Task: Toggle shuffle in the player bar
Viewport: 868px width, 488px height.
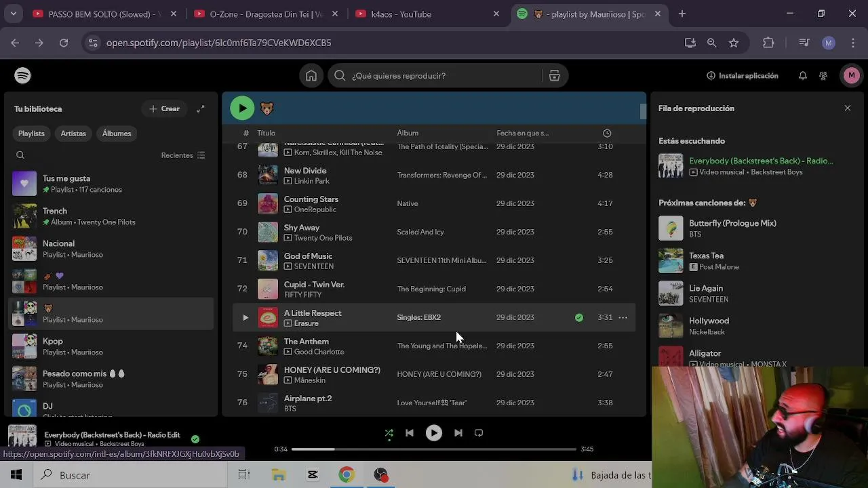Action: [x=389, y=433]
